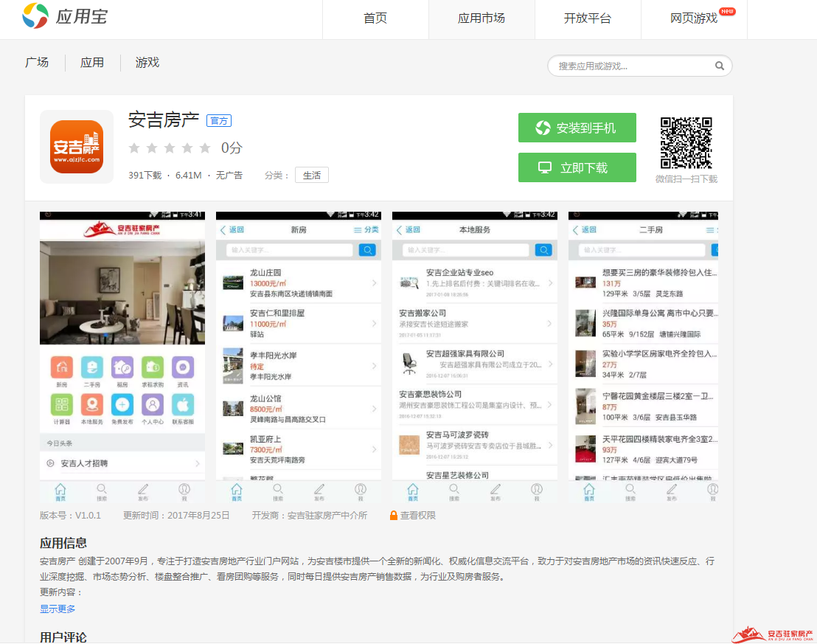Click the orange 本地服务 icon

click(x=91, y=405)
